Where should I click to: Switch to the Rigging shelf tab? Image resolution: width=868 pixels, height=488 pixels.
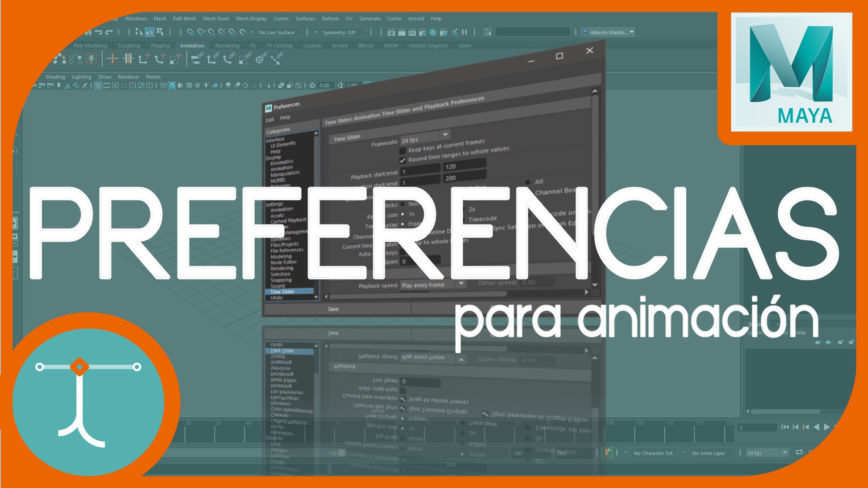point(160,46)
